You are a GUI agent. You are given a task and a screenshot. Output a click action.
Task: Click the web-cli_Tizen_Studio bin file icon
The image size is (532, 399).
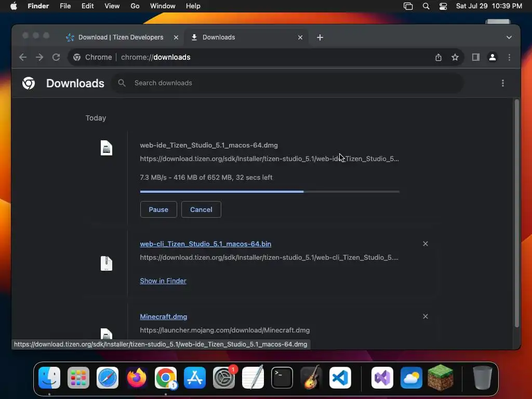[x=106, y=263]
